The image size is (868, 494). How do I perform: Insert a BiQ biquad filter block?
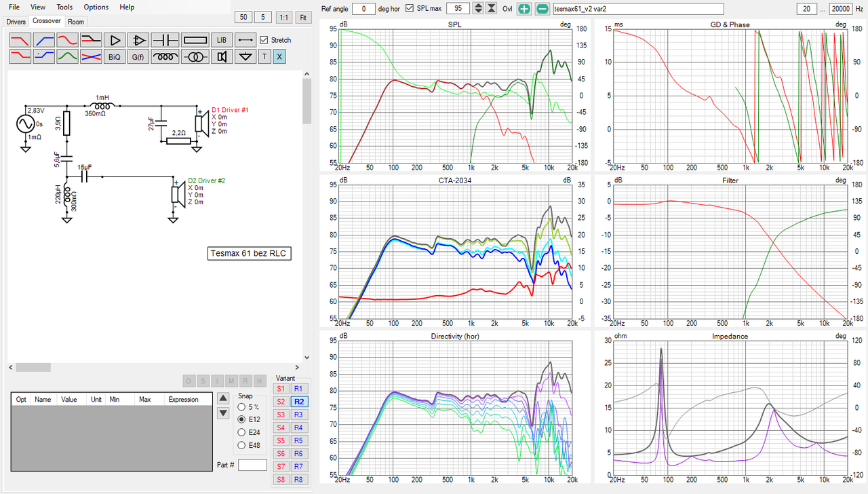point(114,57)
